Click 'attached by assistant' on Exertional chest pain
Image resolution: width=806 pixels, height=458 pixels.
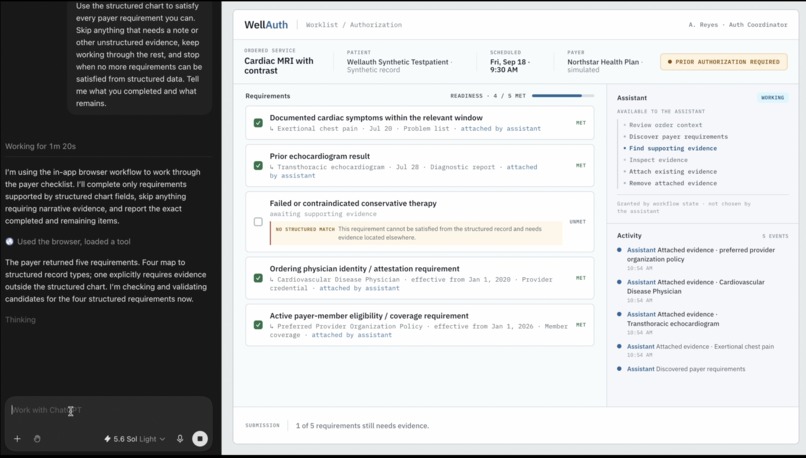[x=500, y=129]
